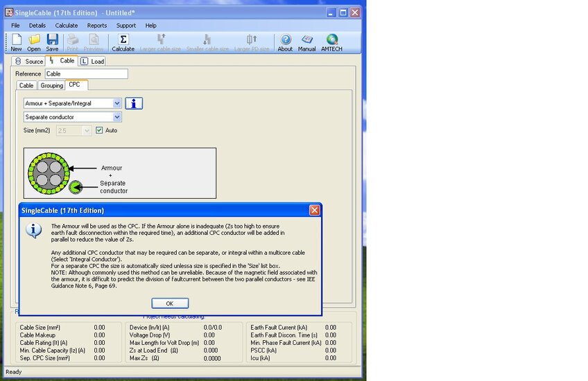This screenshot has width=588, height=381.
Task: Open the Help menu
Action: (x=150, y=26)
